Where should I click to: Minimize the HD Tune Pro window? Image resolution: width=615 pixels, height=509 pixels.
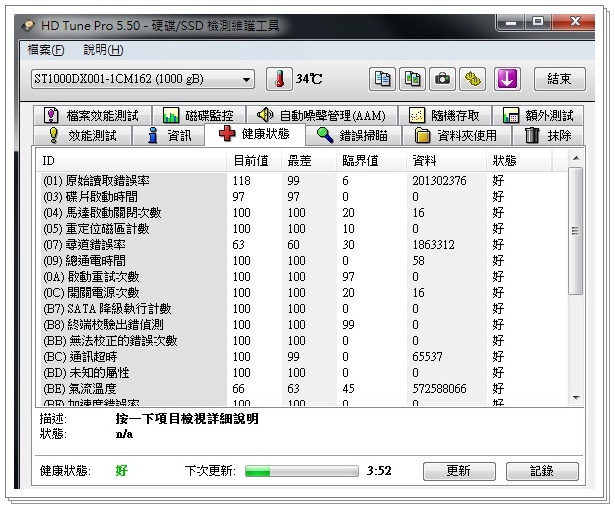point(511,22)
